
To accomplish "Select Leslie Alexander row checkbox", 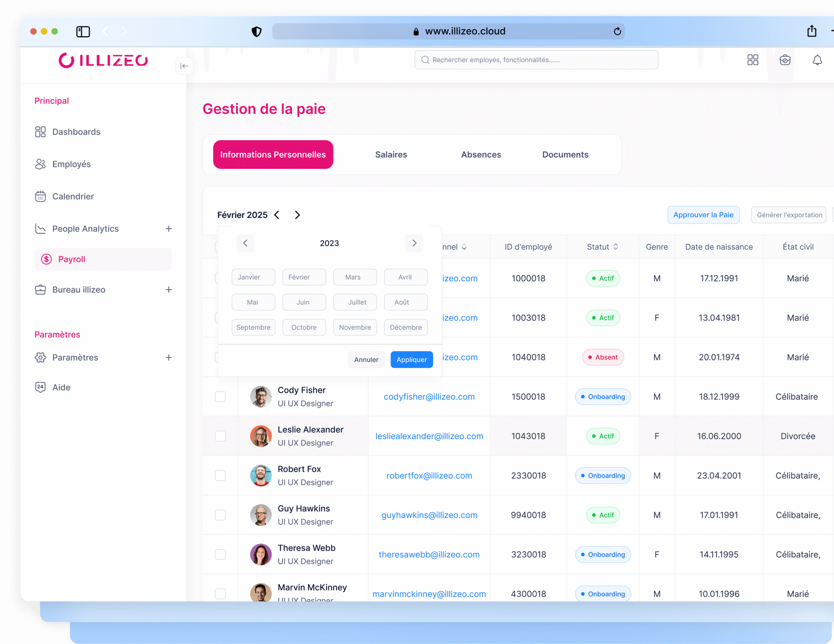I will [x=220, y=436].
